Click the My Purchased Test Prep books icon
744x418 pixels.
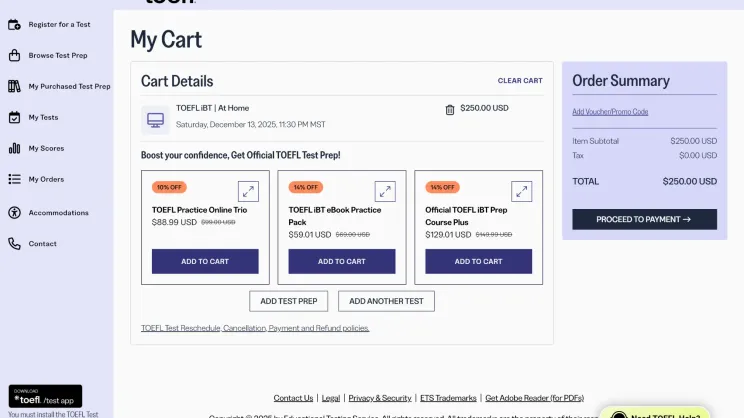coord(14,86)
